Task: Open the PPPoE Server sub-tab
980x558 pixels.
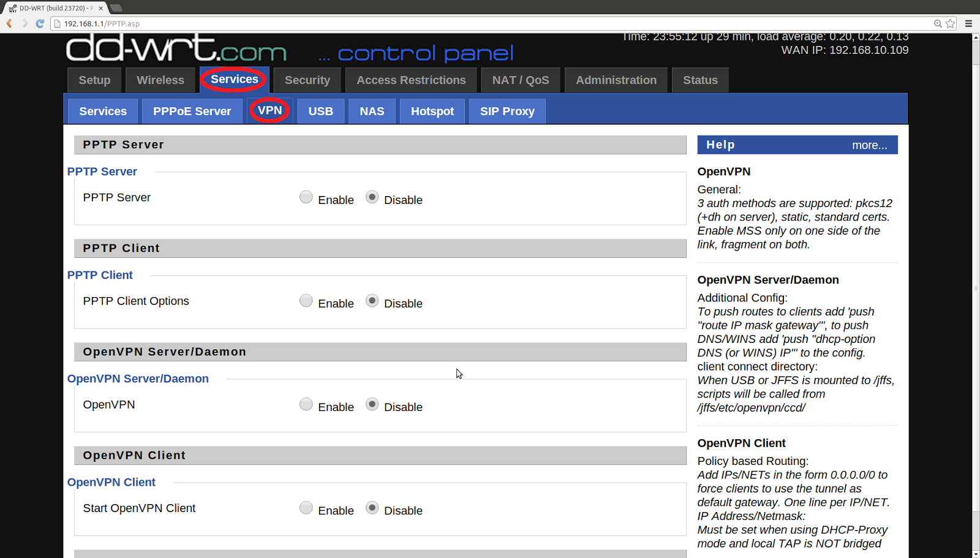Action: click(x=192, y=111)
